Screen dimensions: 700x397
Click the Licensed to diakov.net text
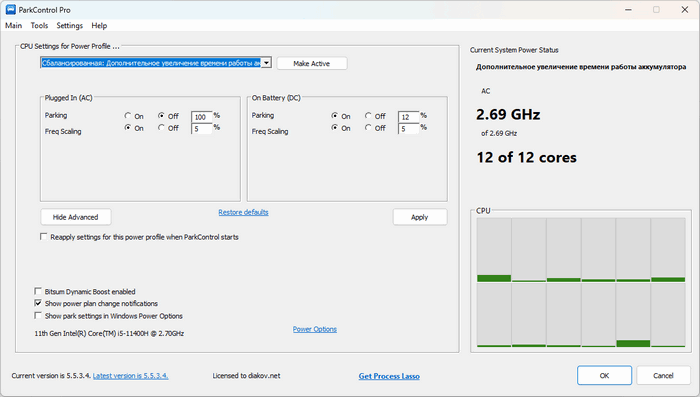pos(246,376)
